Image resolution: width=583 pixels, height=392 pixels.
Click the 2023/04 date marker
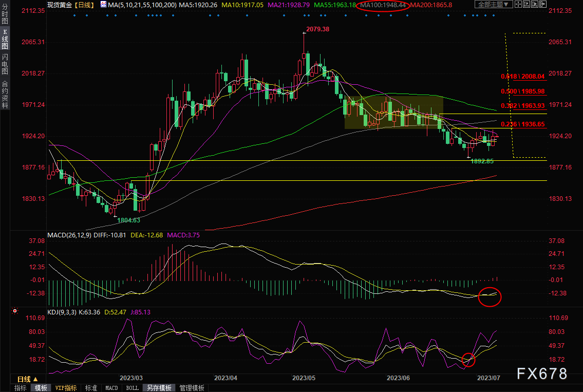(225, 378)
